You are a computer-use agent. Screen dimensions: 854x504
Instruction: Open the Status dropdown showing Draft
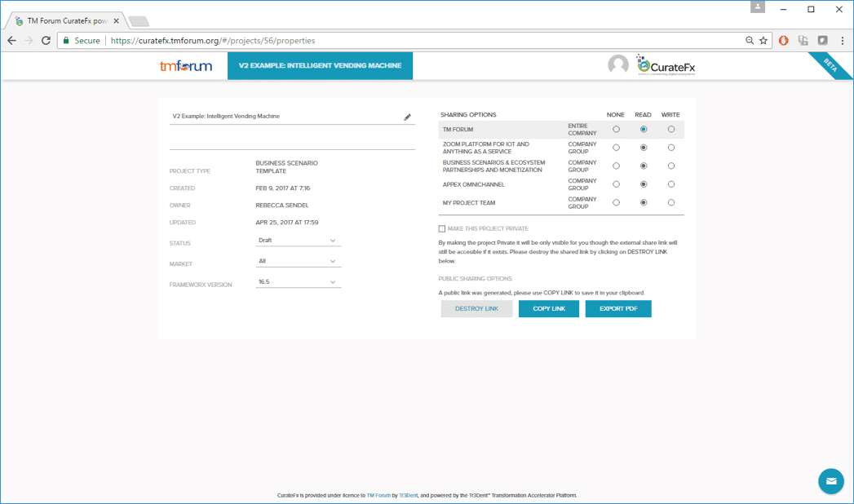pos(298,241)
